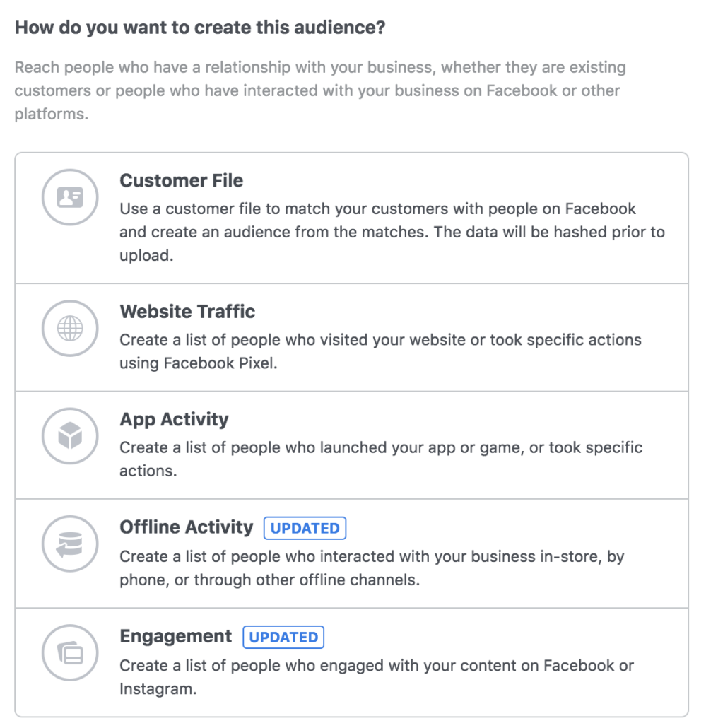The image size is (706, 728).
Task: Click the UPDATED badge beside Offline Activity
Action: tap(305, 529)
